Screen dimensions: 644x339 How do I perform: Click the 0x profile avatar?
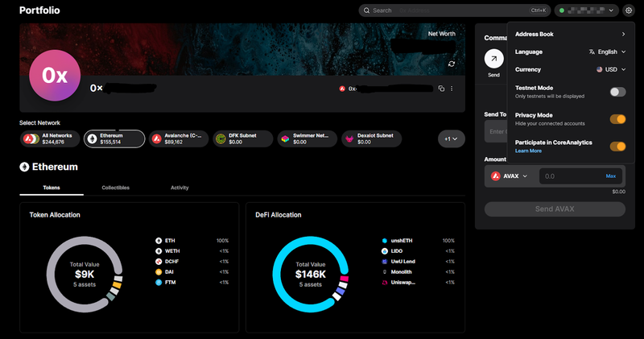pos(55,75)
